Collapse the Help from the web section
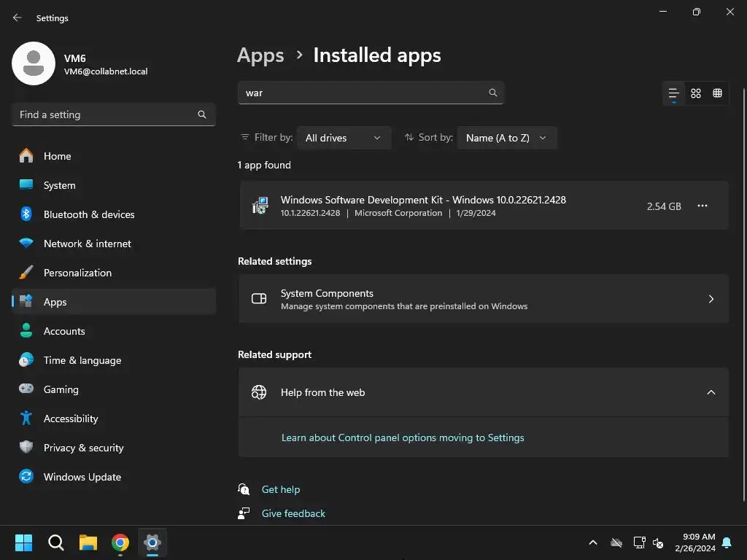Screen dimensions: 747x560 [711, 392]
